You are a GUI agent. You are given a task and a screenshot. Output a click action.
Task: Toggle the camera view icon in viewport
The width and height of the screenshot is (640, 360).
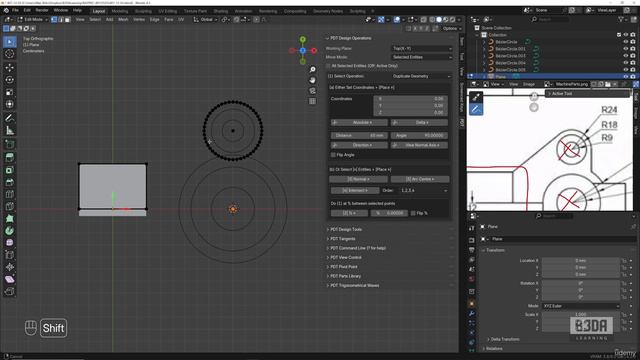click(x=312, y=91)
